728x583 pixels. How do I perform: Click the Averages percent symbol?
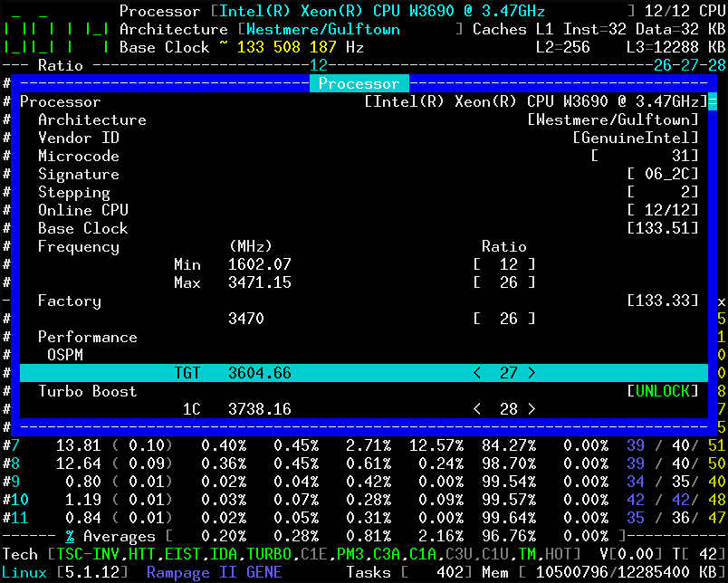[x=70, y=537]
